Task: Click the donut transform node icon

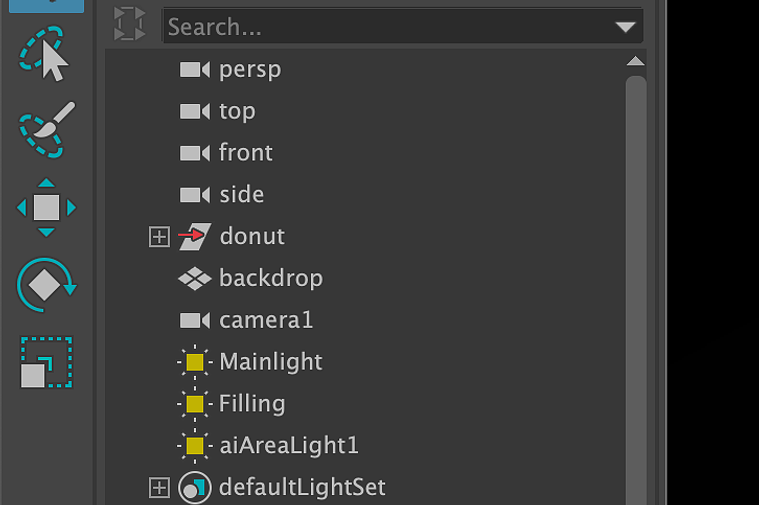Action: 195,236
